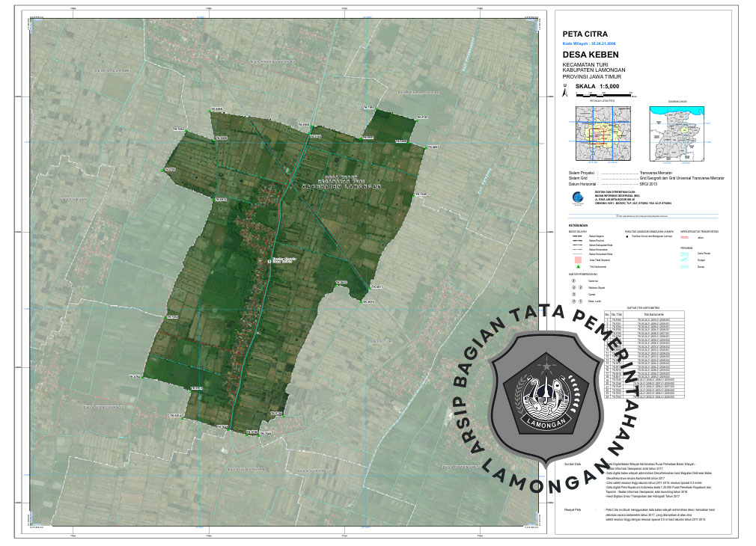The width and height of the screenshot is (756, 546).
Task: Click the north arrow compass symbol
Action: [x=565, y=88]
